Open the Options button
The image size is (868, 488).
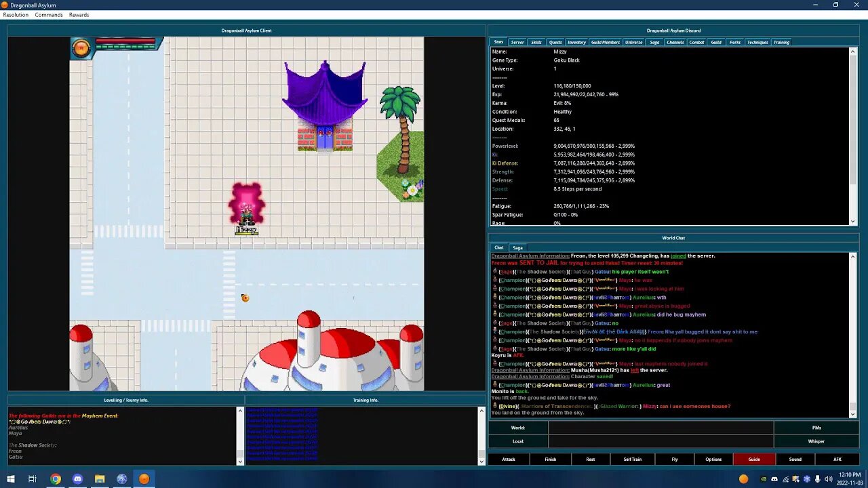pos(713,459)
